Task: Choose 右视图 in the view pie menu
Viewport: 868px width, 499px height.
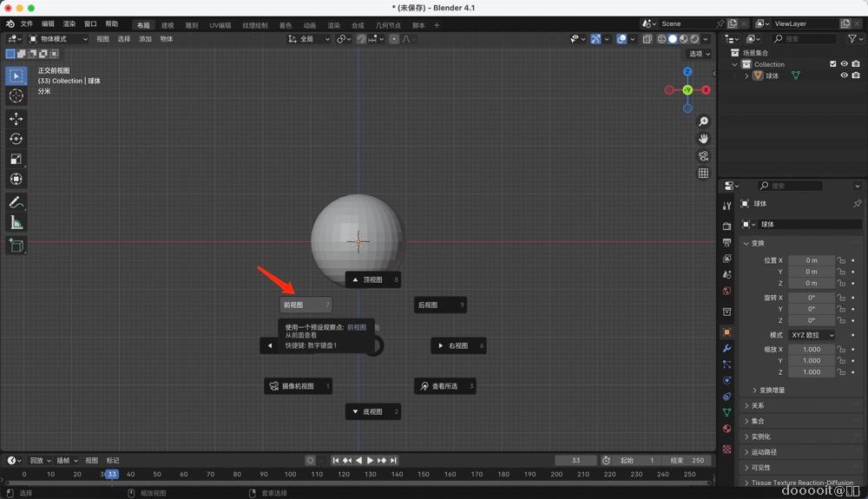Action: [x=457, y=345]
